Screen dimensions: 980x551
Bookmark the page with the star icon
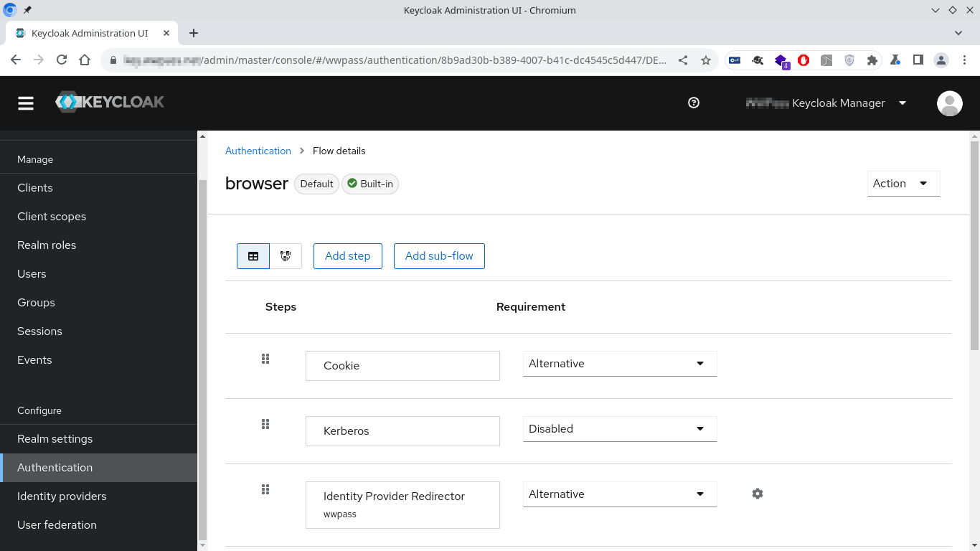point(707,60)
